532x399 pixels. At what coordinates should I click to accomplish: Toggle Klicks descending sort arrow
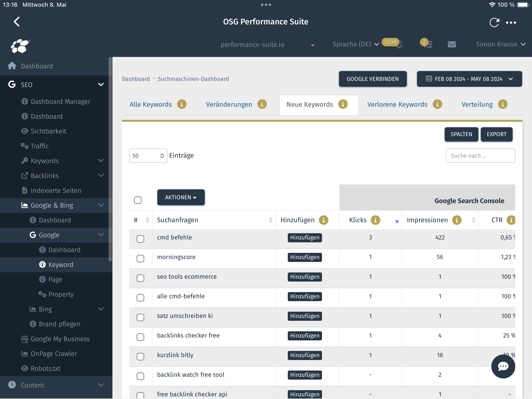pos(397,222)
